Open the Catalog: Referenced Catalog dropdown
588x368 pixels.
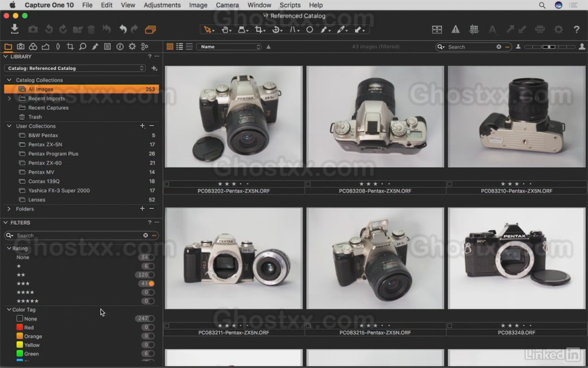[75, 68]
